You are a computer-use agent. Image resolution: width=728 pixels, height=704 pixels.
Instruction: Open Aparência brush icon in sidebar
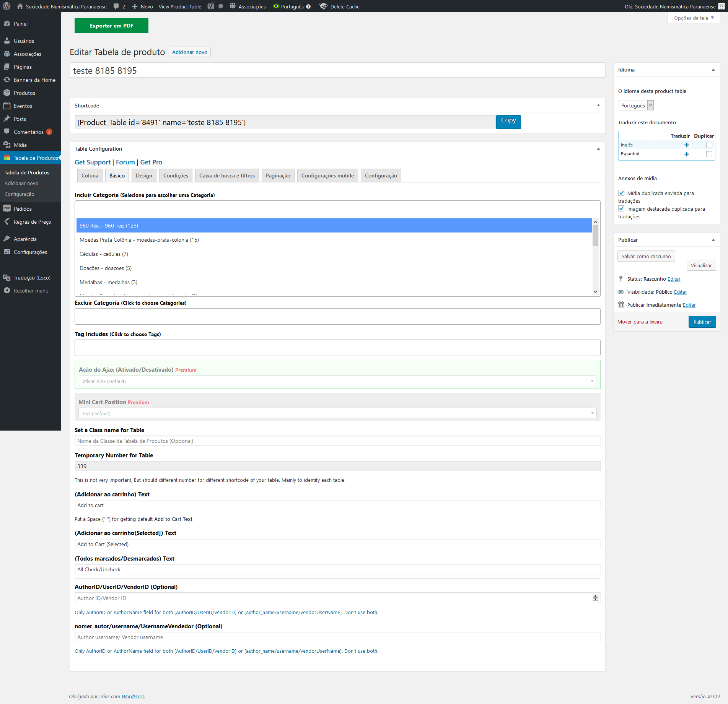pyautogui.click(x=7, y=239)
